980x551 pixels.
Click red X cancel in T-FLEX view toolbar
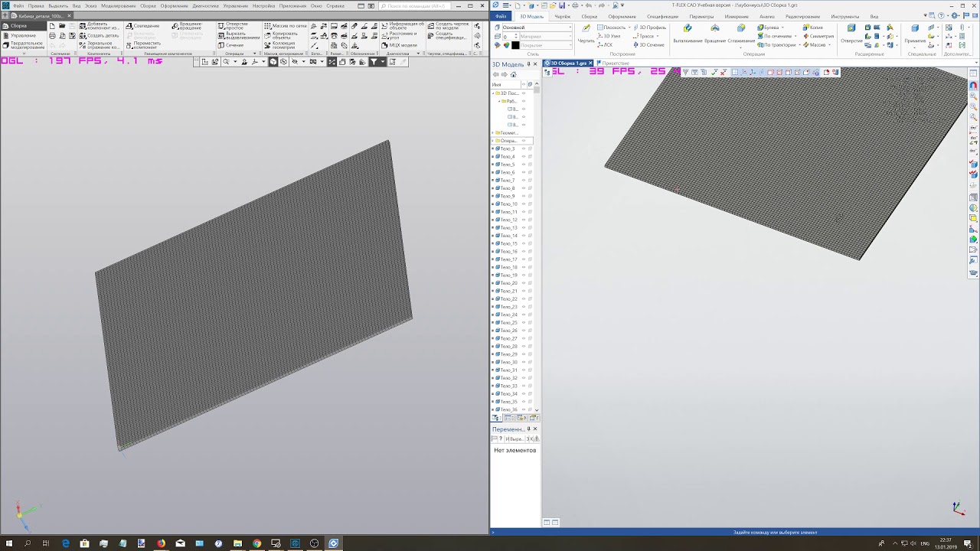click(x=724, y=72)
